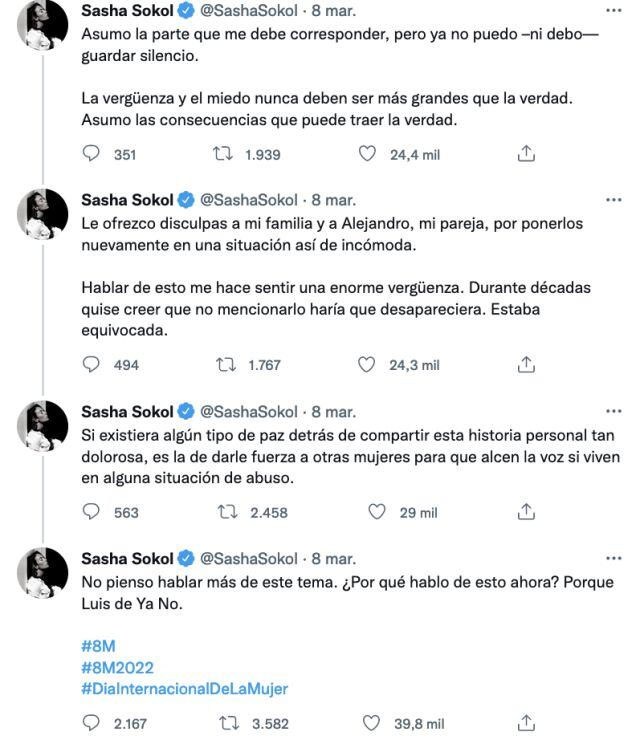Image resolution: width=640 pixels, height=744 pixels.
Task: Retweet the tweet with 1.767 retweets
Action: 225,365
